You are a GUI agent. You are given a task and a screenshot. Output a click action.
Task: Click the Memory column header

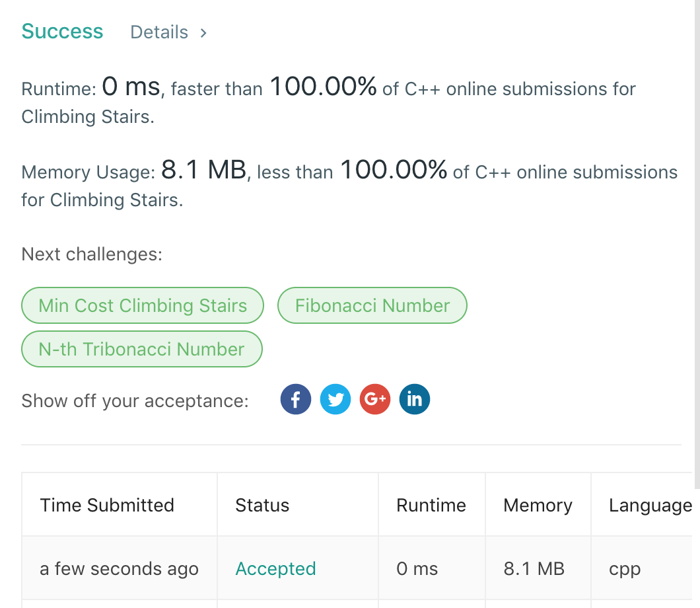point(538,505)
